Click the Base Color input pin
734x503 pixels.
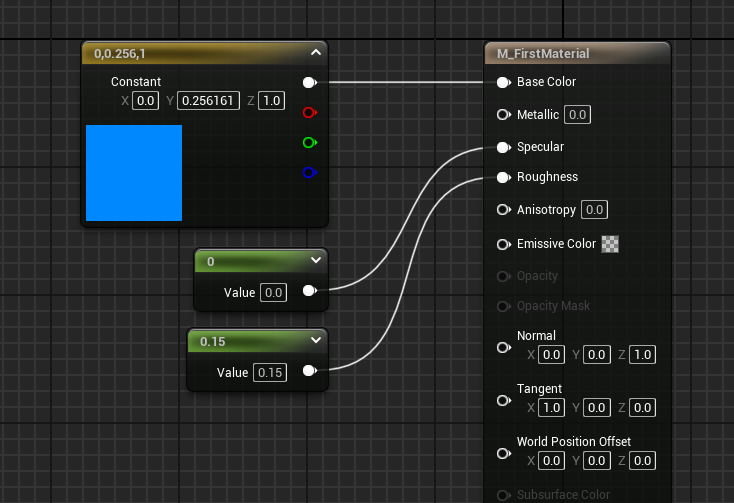(x=503, y=82)
